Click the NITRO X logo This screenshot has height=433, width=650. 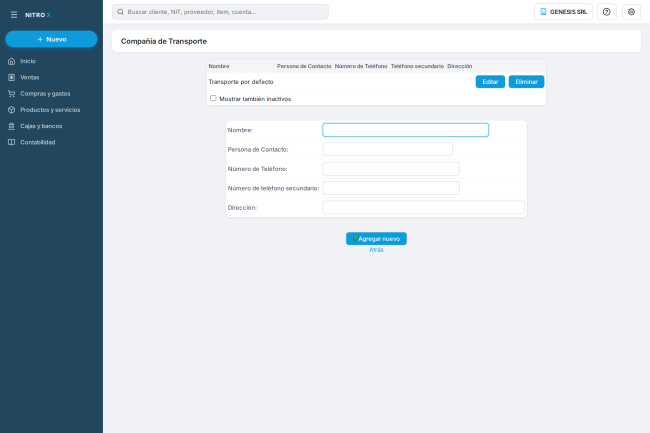pyautogui.click(x=38, y=15)
